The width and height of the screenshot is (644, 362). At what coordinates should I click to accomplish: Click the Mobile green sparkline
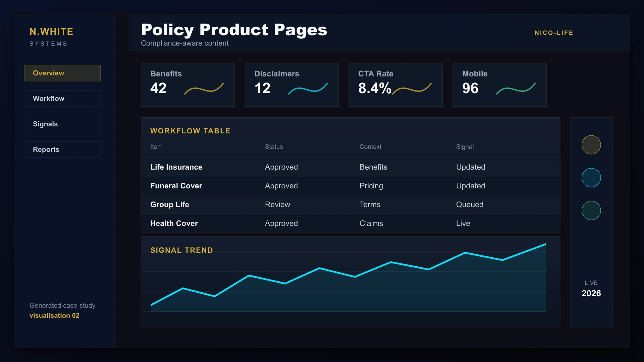click(516, 89)
